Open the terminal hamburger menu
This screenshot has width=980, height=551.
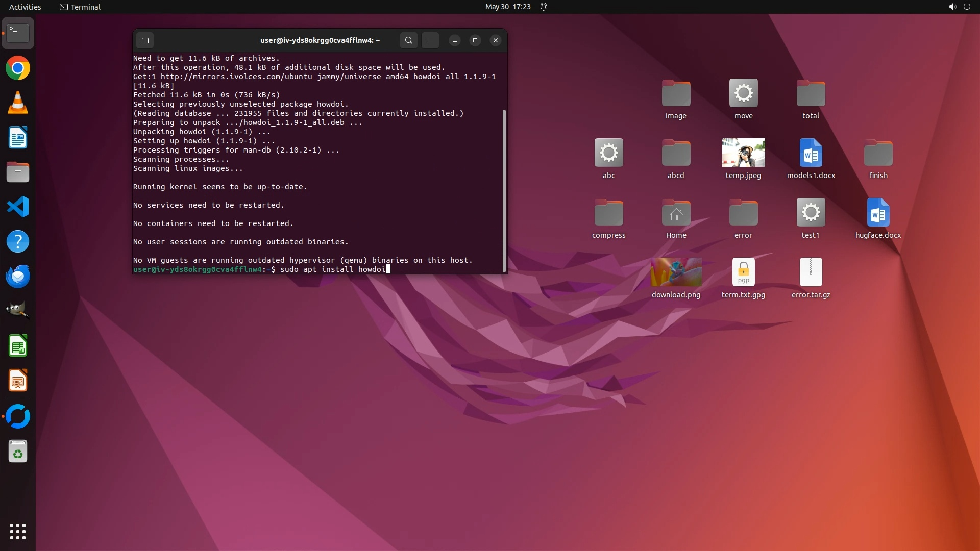pyautogui.click(x=430, y=40)
